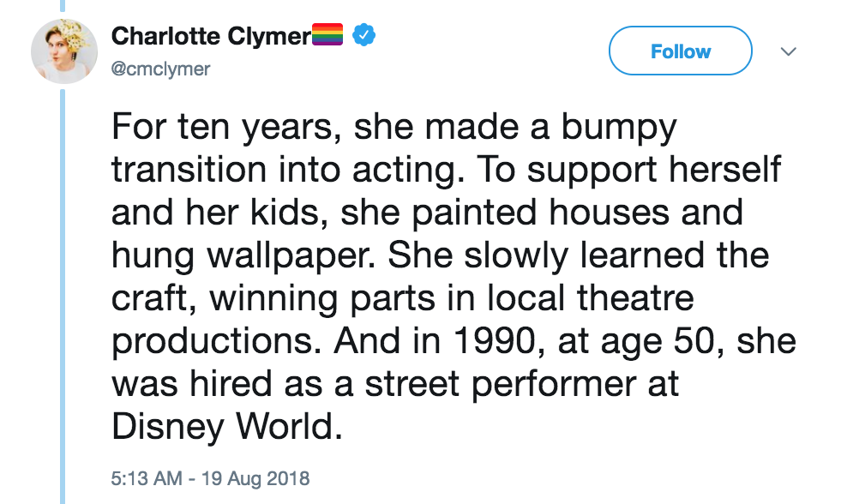Expand the down-arrow caret near Follow
This screenshot has width=847, height=504.
[x=788, y=51]
